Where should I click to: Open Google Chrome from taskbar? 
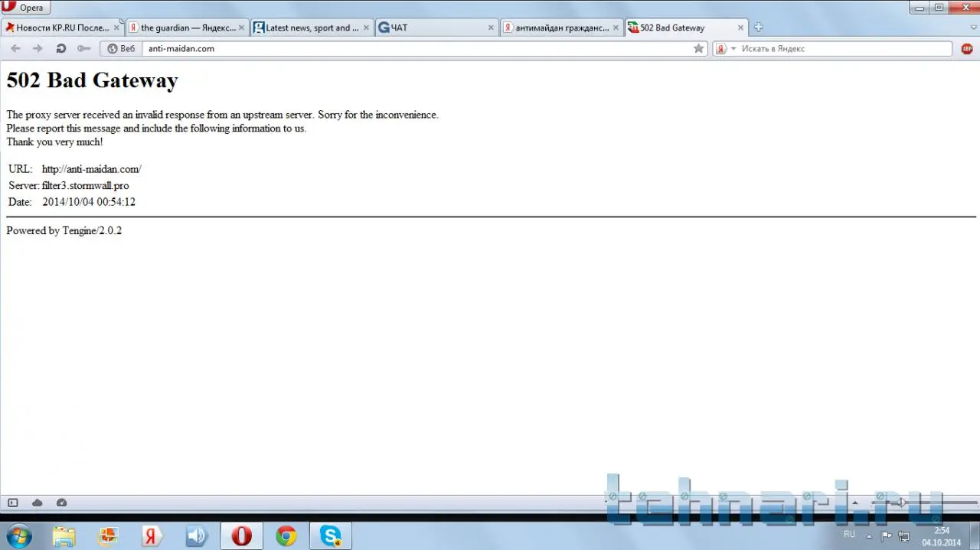286,536
